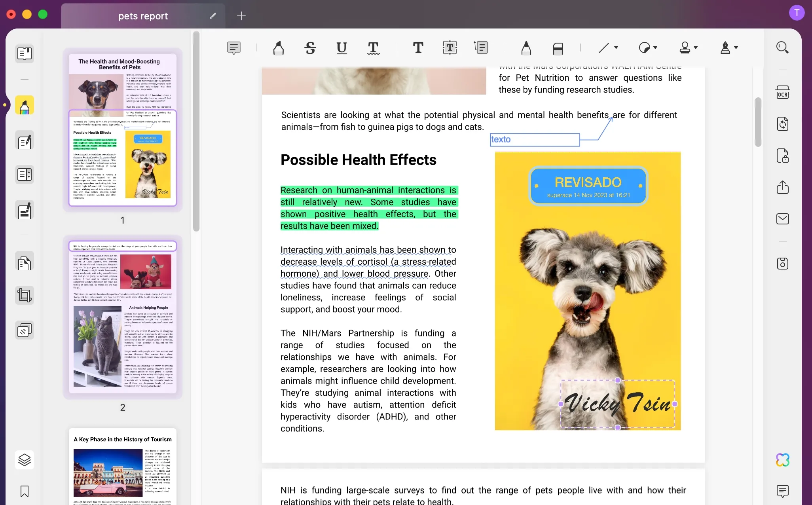Select the strikethrough tool

point(310,48)
